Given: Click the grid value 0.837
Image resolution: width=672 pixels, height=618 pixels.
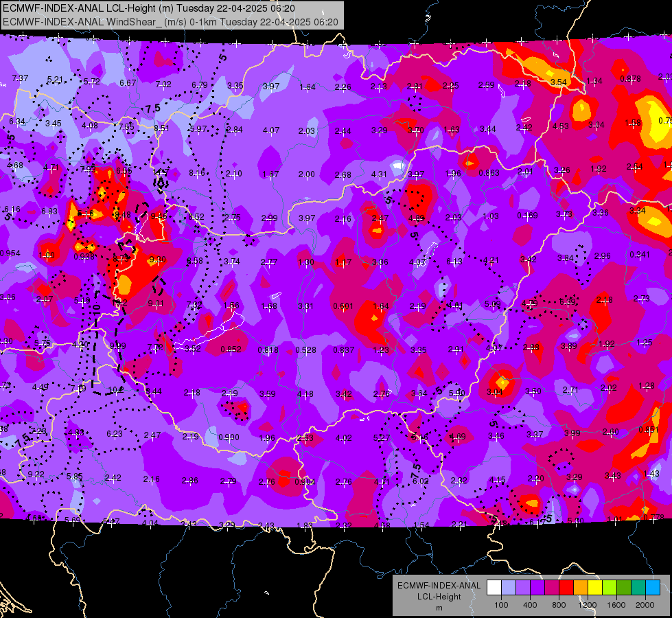Looking at the screenshot, I should tap(344, 350).
